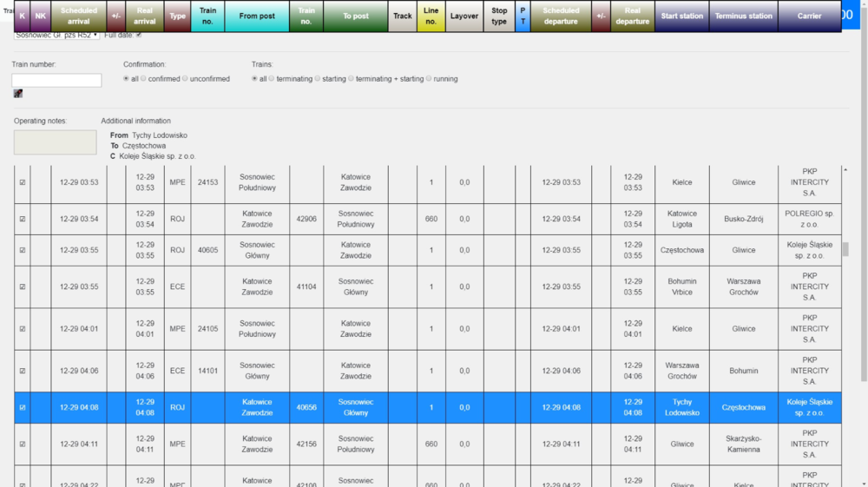
Task: Click the Type column header
Action: 177,16
